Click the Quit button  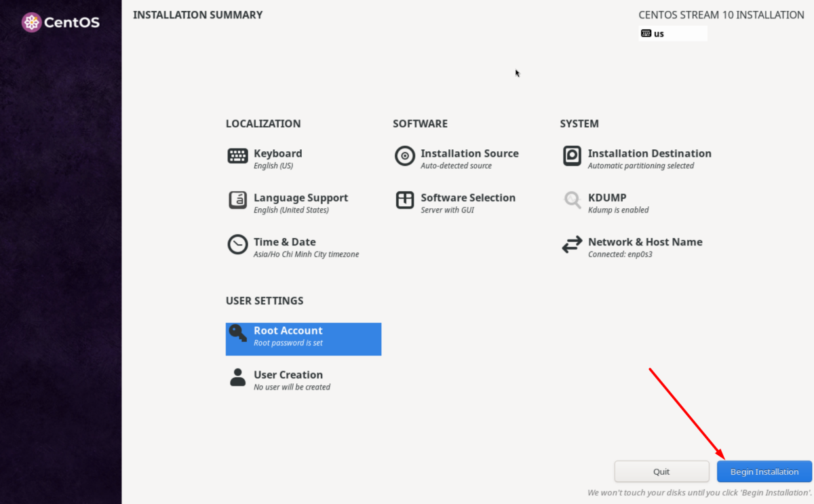click(661, 471)
